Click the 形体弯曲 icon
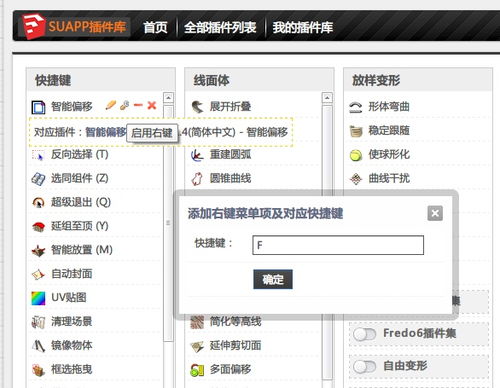500x388 pixels. pos(356,107)
